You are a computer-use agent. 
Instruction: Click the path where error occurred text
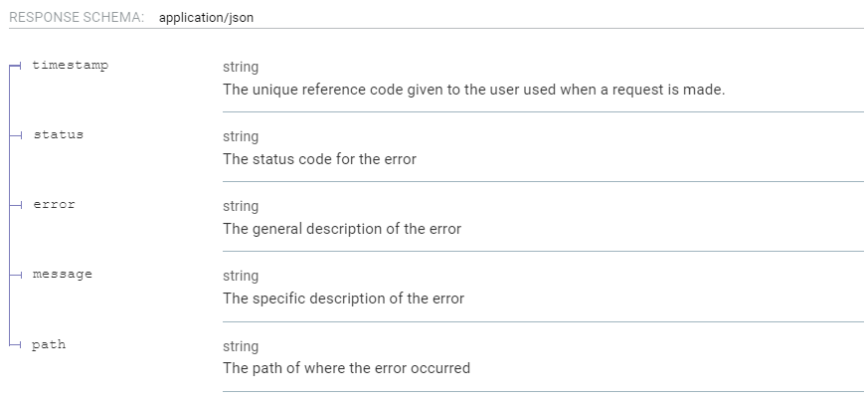coord(346,368)
